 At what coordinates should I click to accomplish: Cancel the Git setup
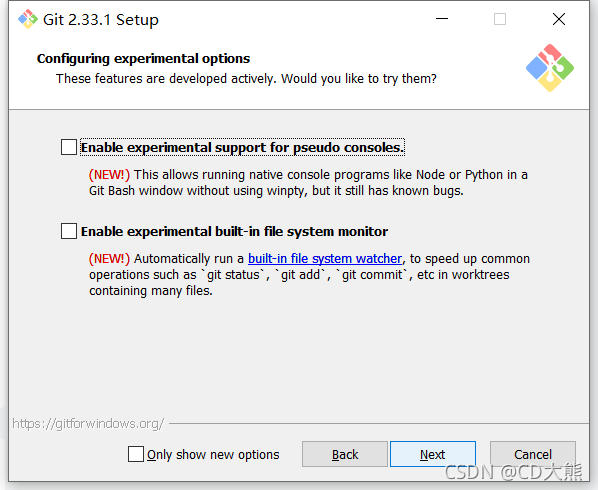(533, 454)
